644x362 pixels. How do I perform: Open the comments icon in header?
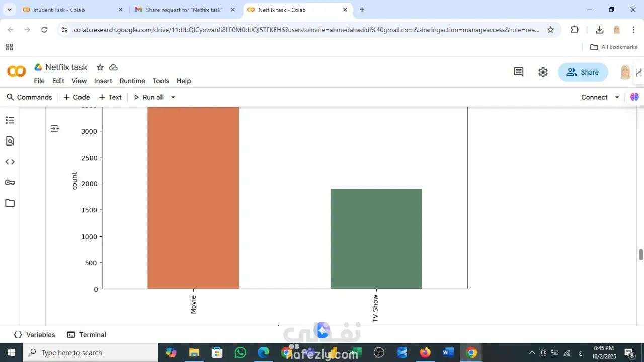point(518,72)
